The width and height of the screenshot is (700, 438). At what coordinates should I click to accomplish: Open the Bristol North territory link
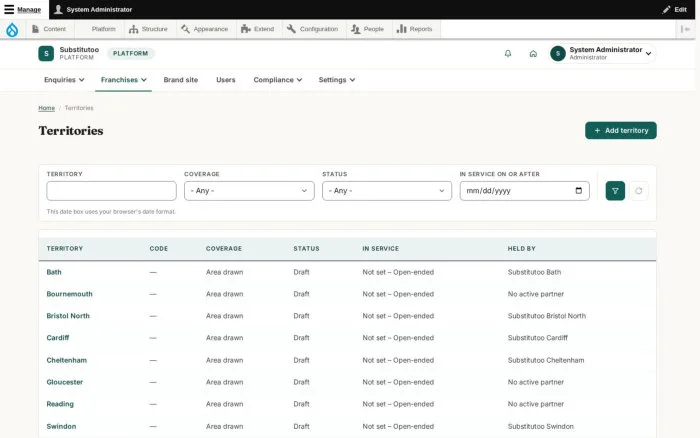(68, 316)
